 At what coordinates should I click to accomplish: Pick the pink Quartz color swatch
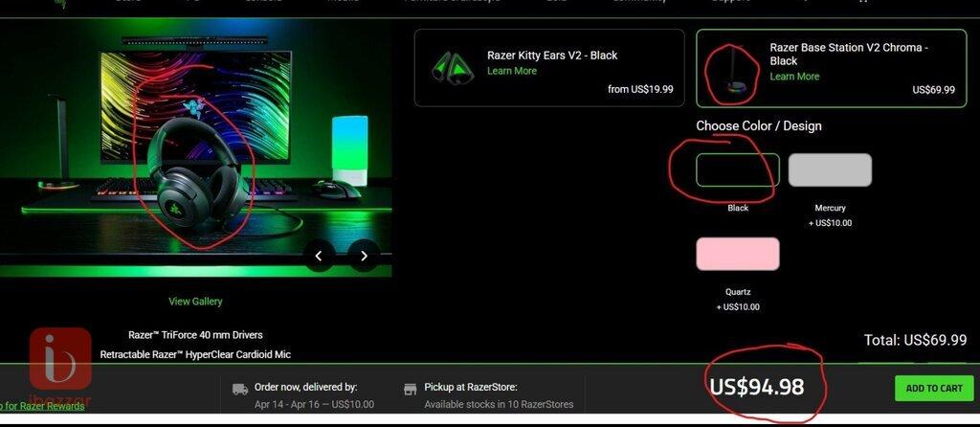click(738, 254)
